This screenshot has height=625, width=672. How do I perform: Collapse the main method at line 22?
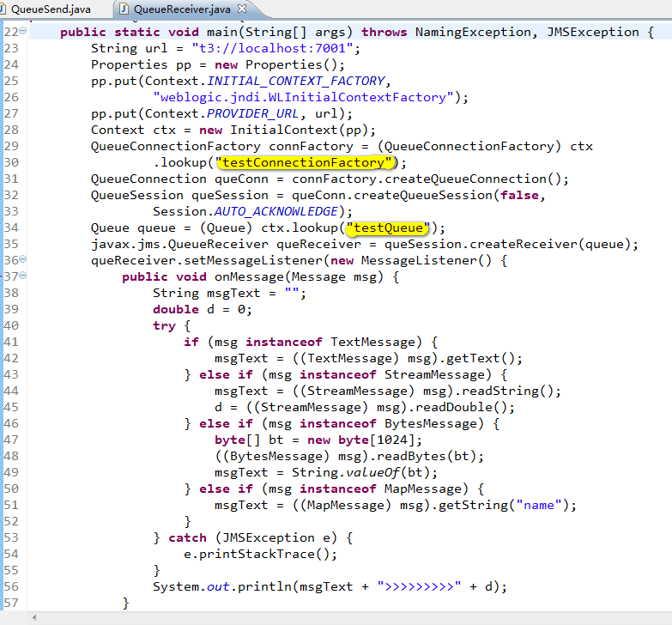(23, 32)
